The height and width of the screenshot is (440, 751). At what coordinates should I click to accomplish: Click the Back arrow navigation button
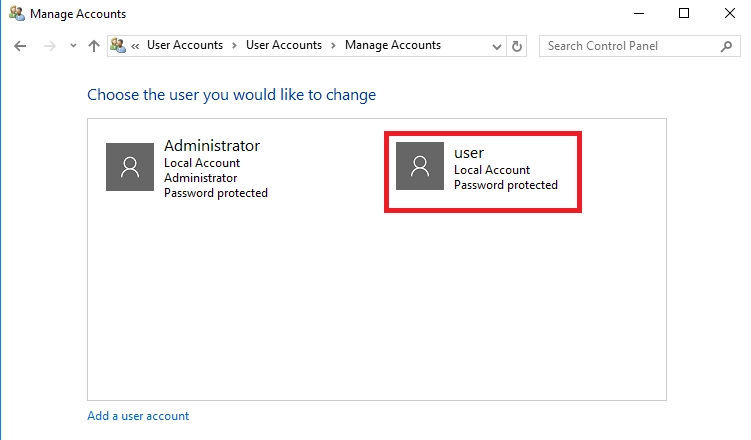pos(21,46)
